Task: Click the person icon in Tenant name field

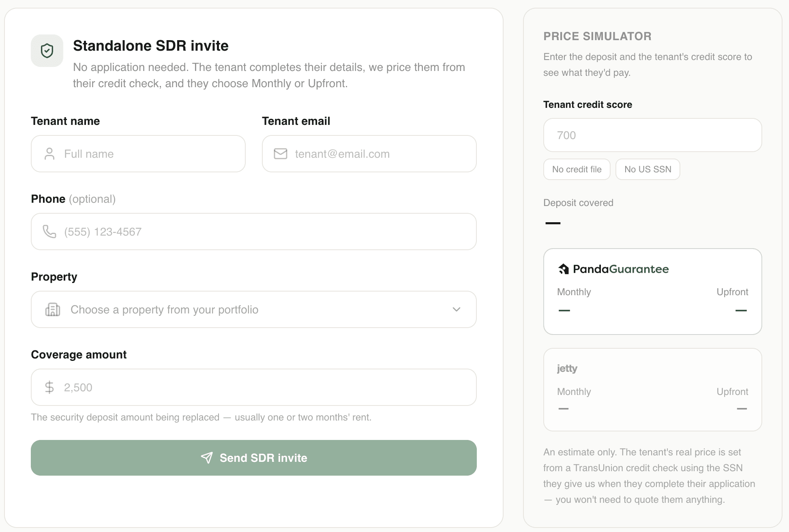Action: [x=49, y=154]
